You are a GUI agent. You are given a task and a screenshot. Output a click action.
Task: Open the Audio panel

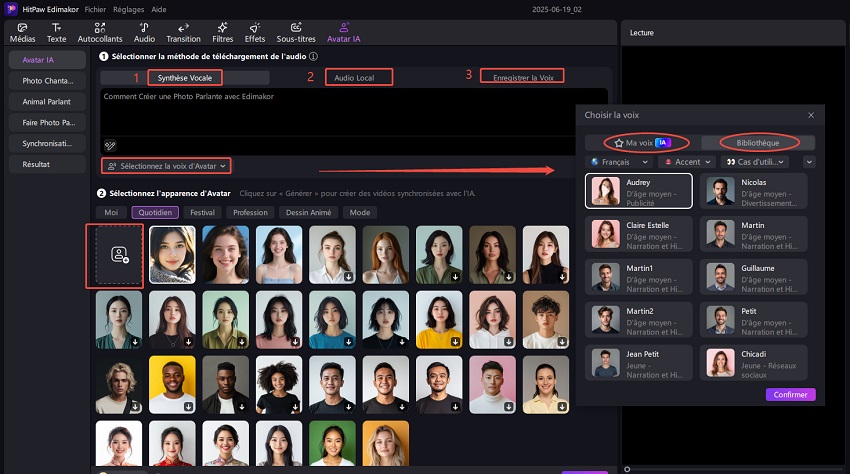click(x=144, y=33)
